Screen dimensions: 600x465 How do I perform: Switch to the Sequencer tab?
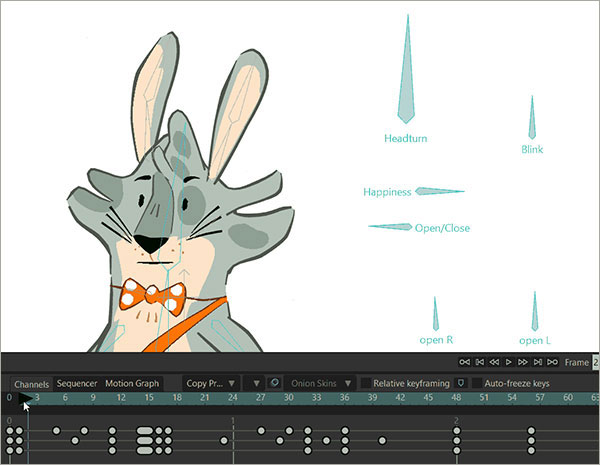77,383
